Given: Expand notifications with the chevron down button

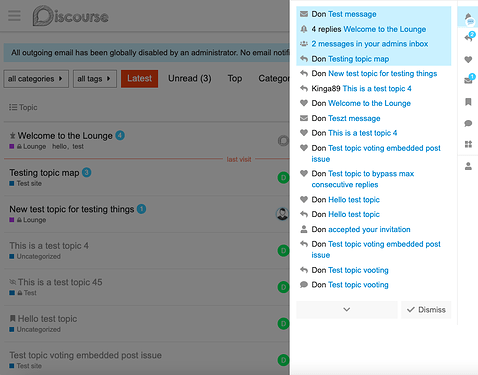Looking at the screenshot, I should 347,310.
